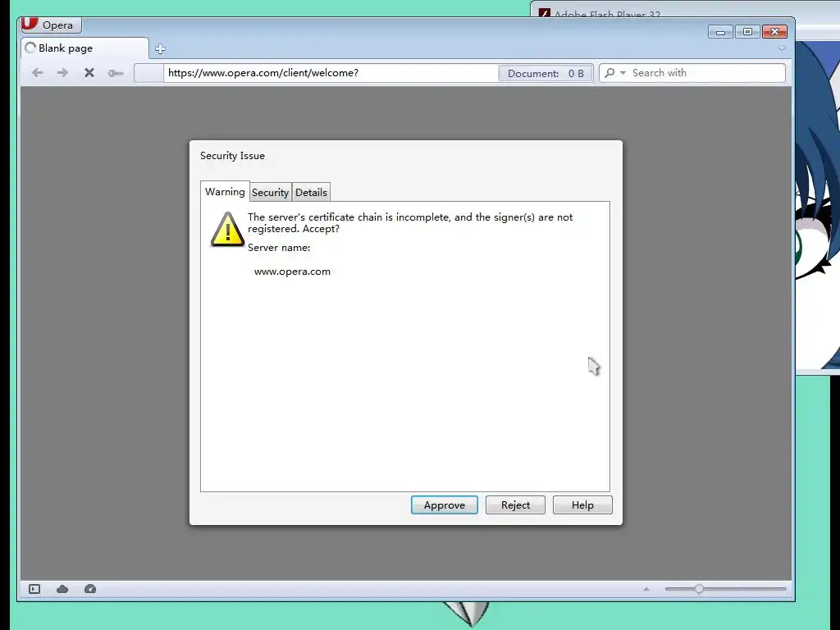
Task: Open the search engine dropdown arrow
Action: (x=623, y=73)
